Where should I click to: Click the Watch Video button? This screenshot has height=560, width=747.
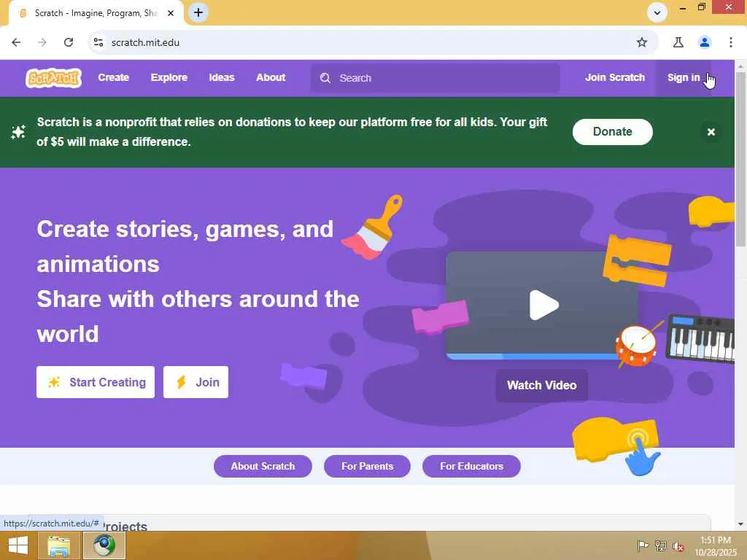tap(542, 385)
